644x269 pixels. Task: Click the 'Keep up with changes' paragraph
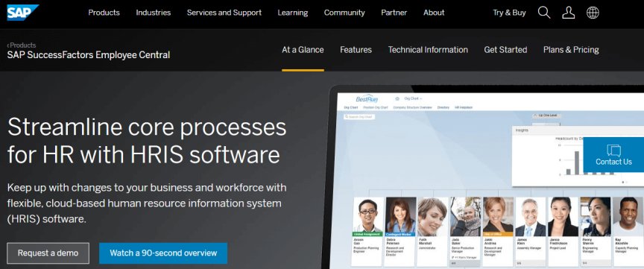tap(147, 203)
